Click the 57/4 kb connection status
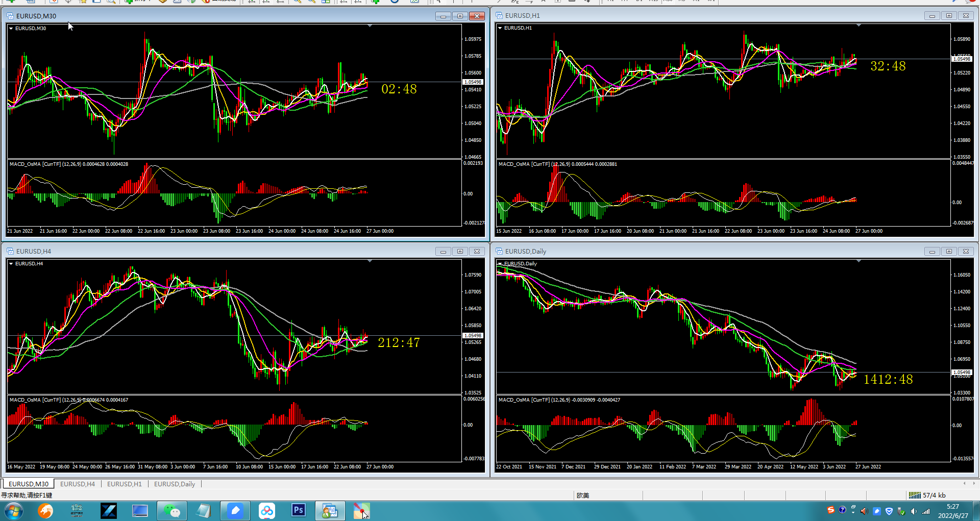The height and width of the screenshot is (521, 980). (927, 495)
